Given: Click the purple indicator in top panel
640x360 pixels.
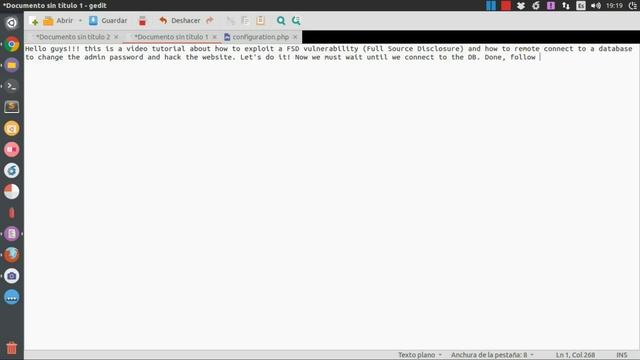Looking at the screenshot, I should point(551,5).
